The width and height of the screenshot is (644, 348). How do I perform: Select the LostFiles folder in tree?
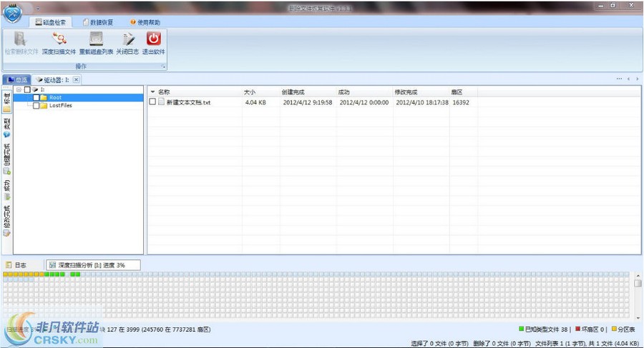click(x=60, y=106)
